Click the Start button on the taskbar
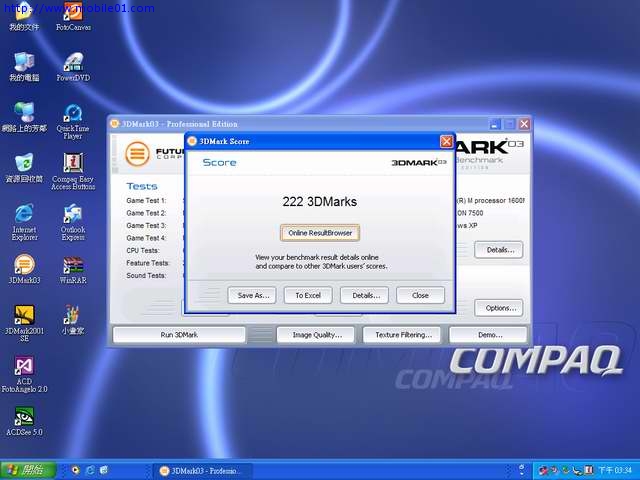Image resolution: width=640 pixels, height=480 pixels. tap(28, 470)
